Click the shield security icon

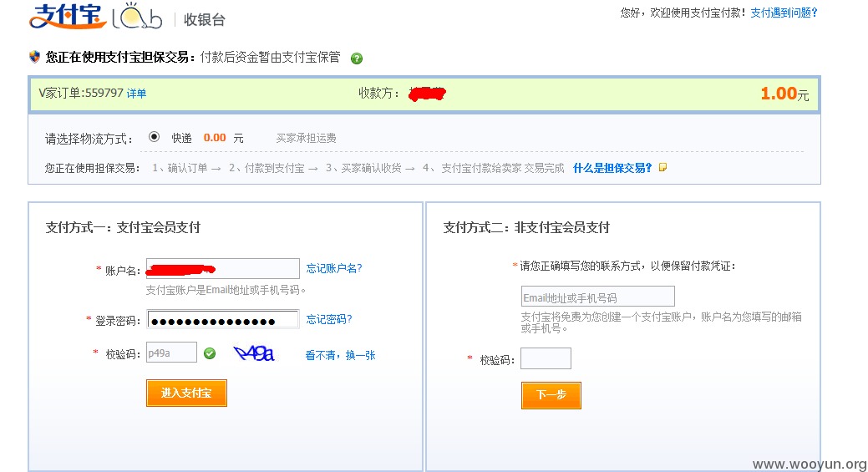coord(35,57)
